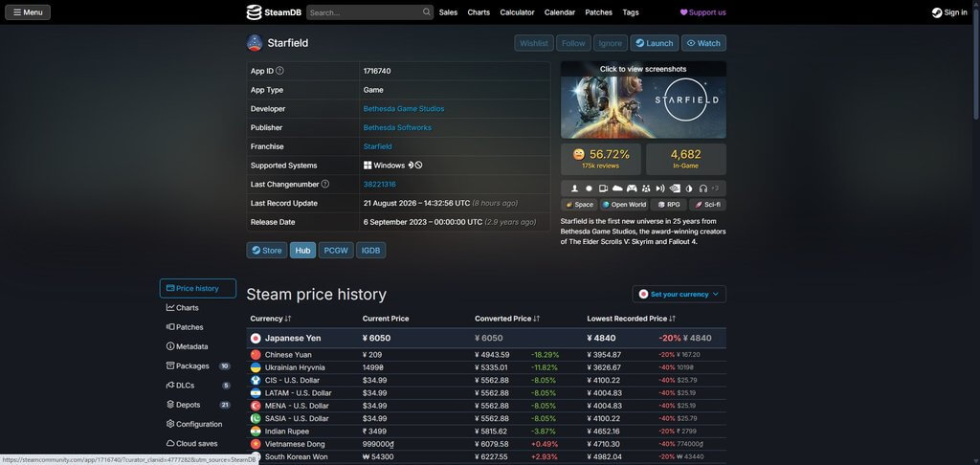Click the Follow button
Screen dimensions: 980x465
point(573,43)
